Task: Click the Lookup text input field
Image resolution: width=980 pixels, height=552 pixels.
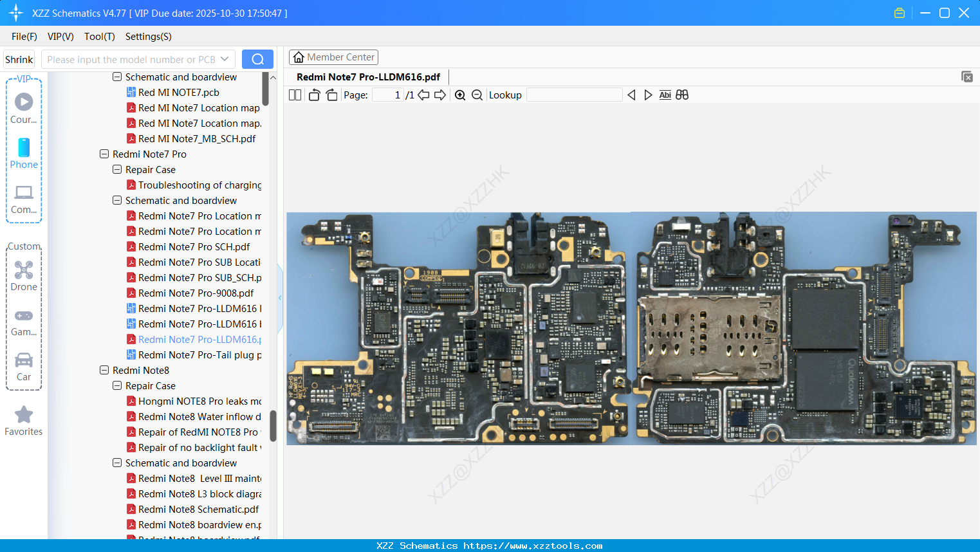Action: point(574,95)
